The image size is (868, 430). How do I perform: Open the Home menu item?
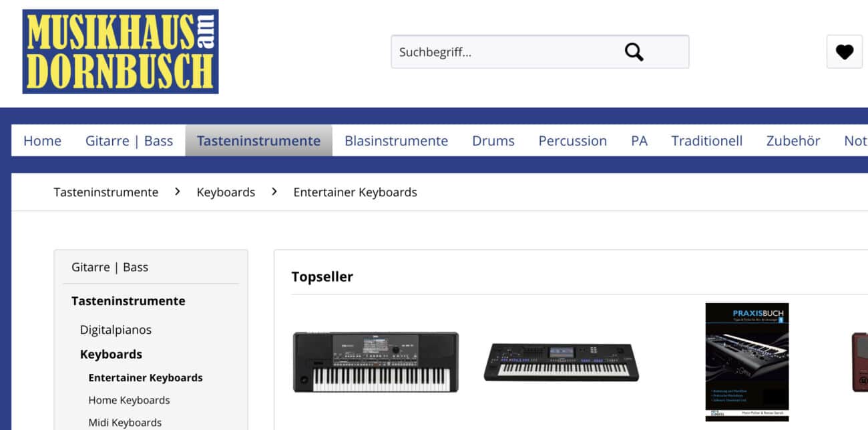[x=42, y=141]
